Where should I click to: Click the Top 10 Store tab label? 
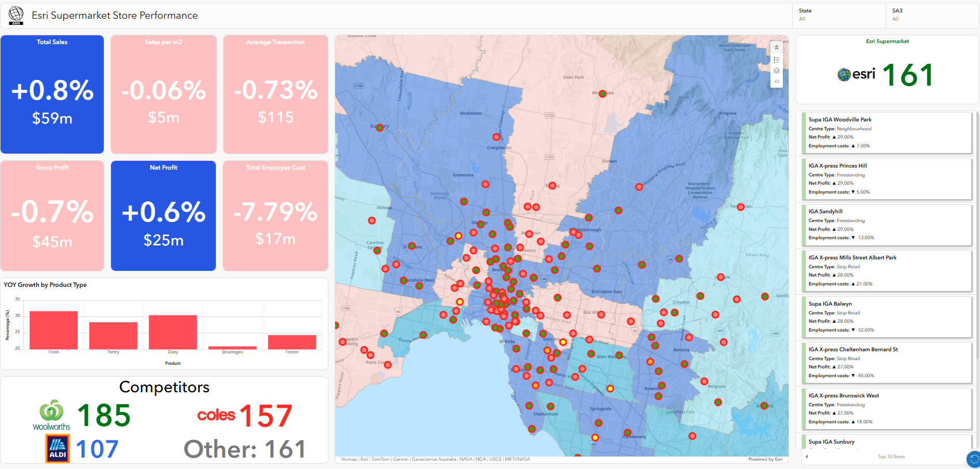tap(891, 457)
